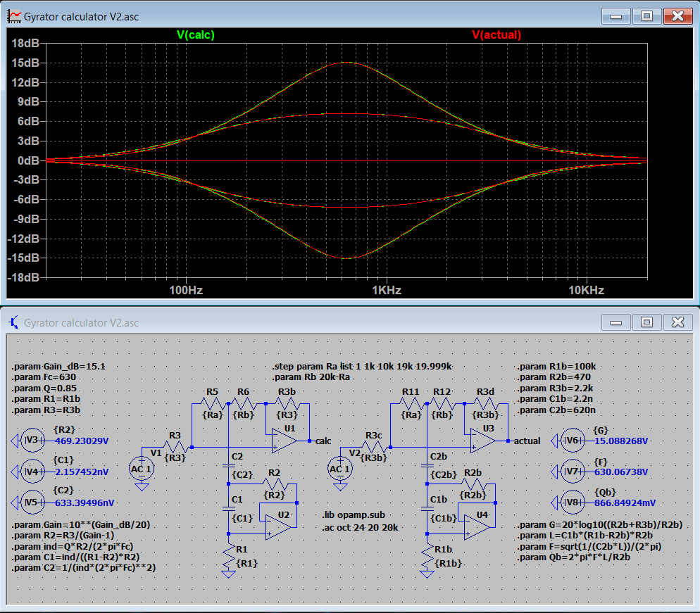Image resolution: width=700 pixels, height=613 pixels.
Task: Select resistor R6 symbol
Action: pyautogui.click(x=243, y=404)
